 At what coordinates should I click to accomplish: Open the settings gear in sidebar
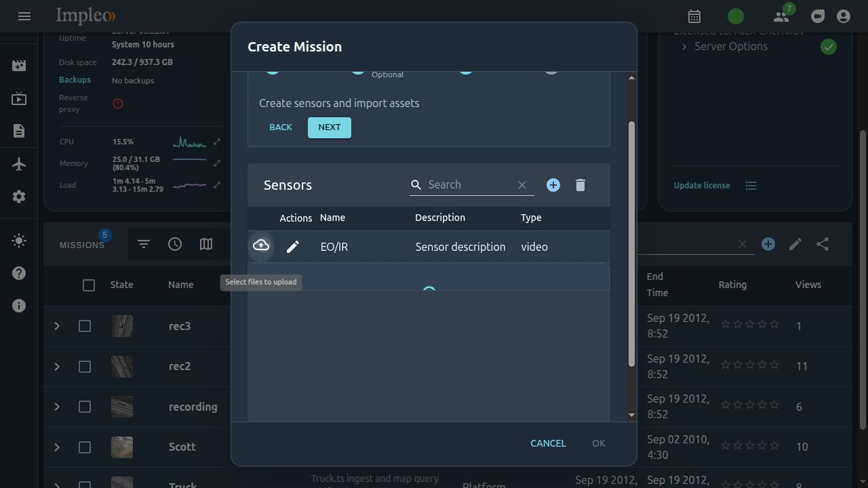pyautogui.click(x=19, y=197)
